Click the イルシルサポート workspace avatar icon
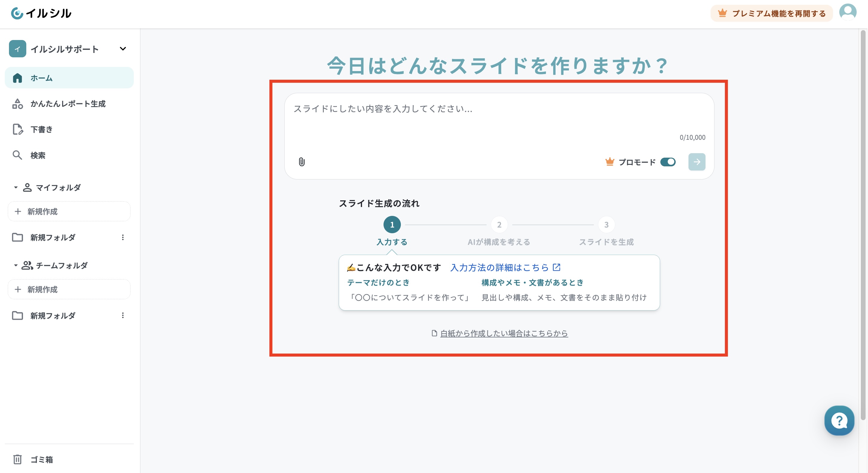The width and height of the screenshot is (868, 473). (x=18, y=49)
